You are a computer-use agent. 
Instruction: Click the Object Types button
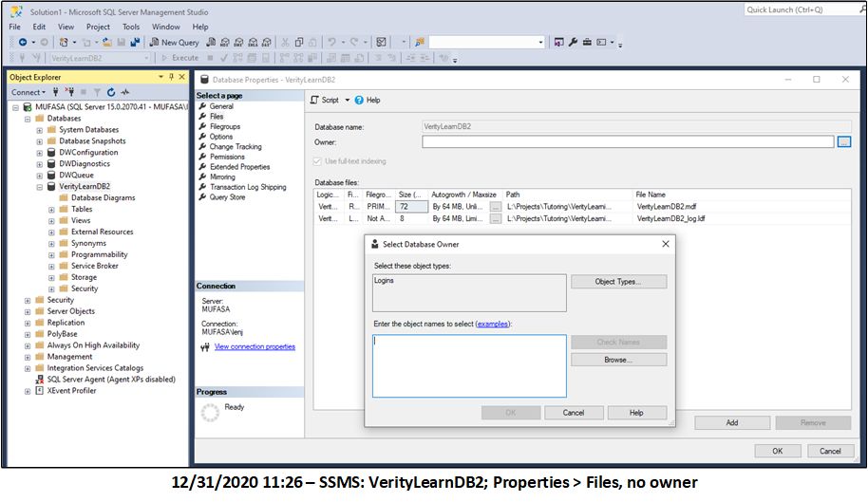(618, 282)
